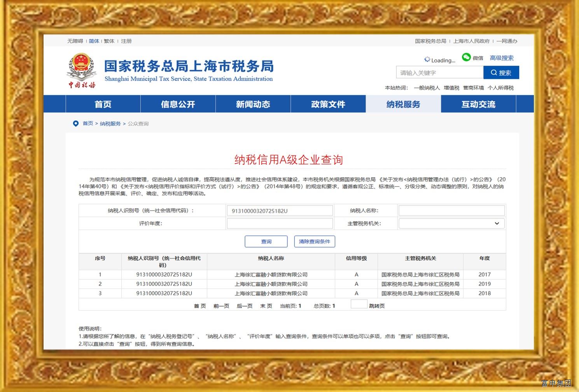
Task: Click the 跳转页 jump link
Action: [377, 306]
